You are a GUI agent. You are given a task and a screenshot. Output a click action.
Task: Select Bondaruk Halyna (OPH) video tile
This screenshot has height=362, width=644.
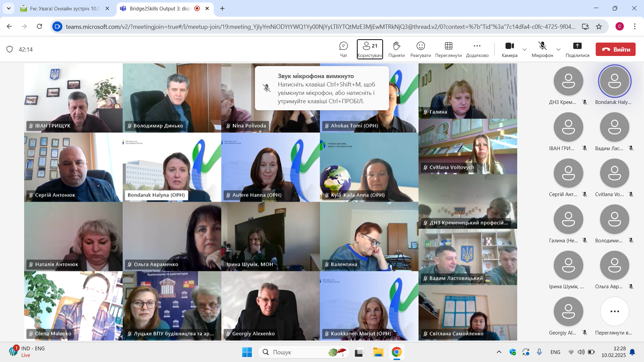[172, 167]
